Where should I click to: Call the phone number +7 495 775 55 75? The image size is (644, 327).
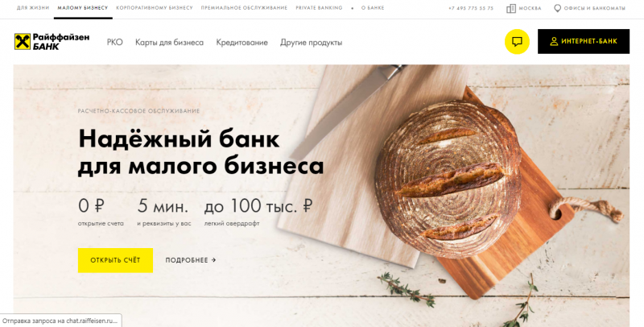click(471, 8)
